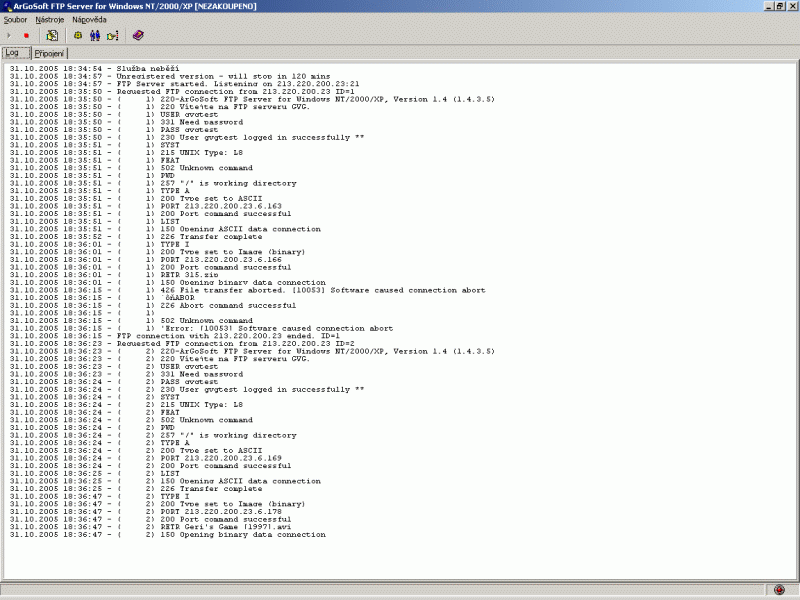The width and height of the screenshot is (800, 600).
Task: Select the 'Služba neběží' log line
Action: tap(94, 68)
